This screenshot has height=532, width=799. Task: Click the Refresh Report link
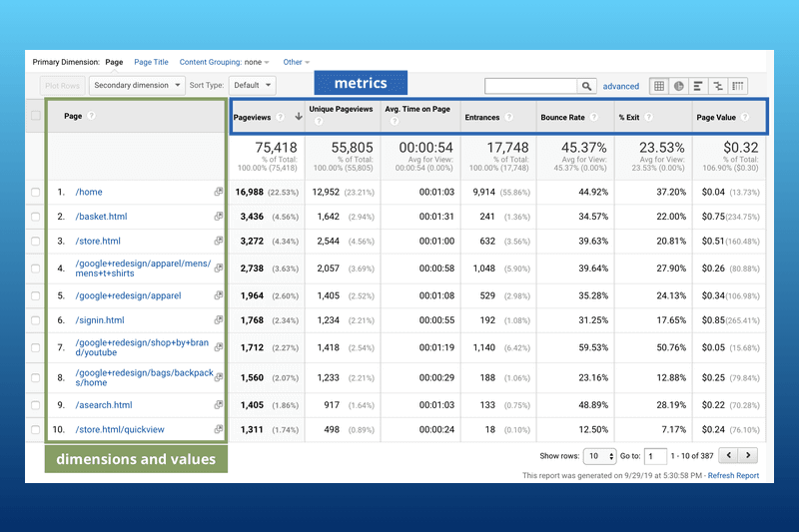point(733,476)
